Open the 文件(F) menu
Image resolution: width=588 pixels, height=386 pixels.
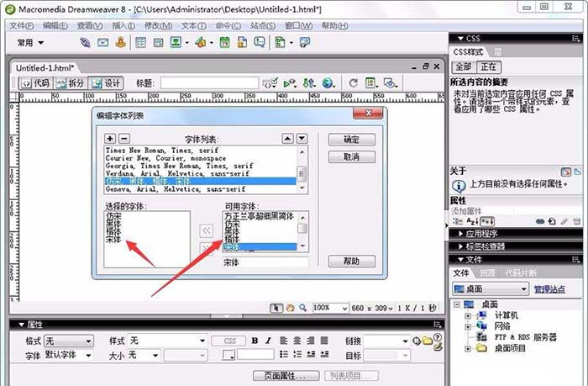point(21,25)
